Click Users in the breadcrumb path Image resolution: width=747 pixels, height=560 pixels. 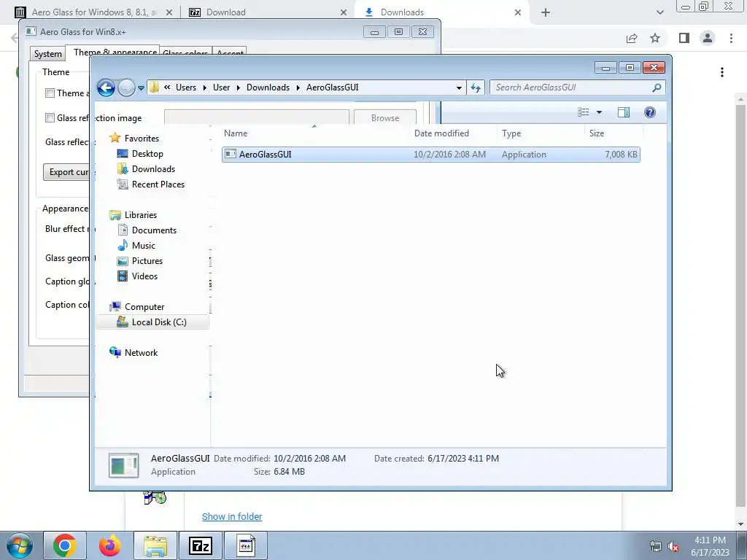pos(186,87)
